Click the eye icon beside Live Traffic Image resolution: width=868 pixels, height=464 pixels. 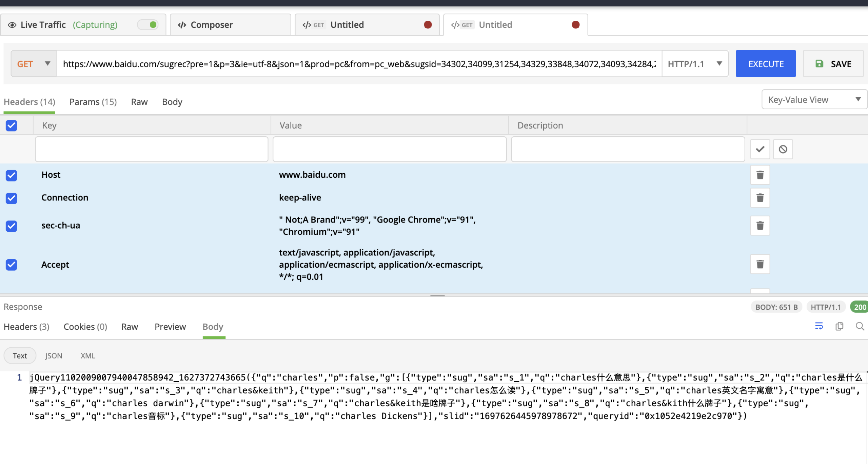tap(12, 24)
